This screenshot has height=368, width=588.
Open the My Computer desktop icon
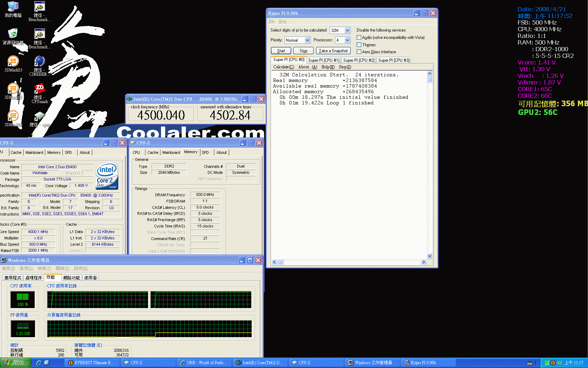(x=13, y=9)
